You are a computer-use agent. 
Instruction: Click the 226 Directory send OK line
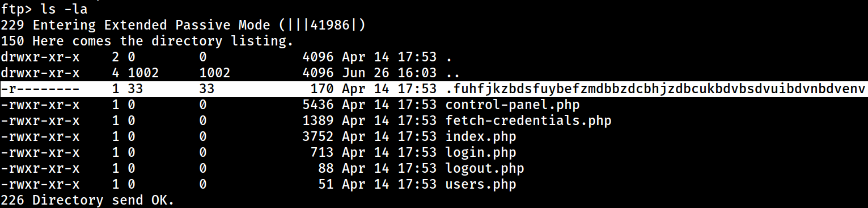(87, 201)
